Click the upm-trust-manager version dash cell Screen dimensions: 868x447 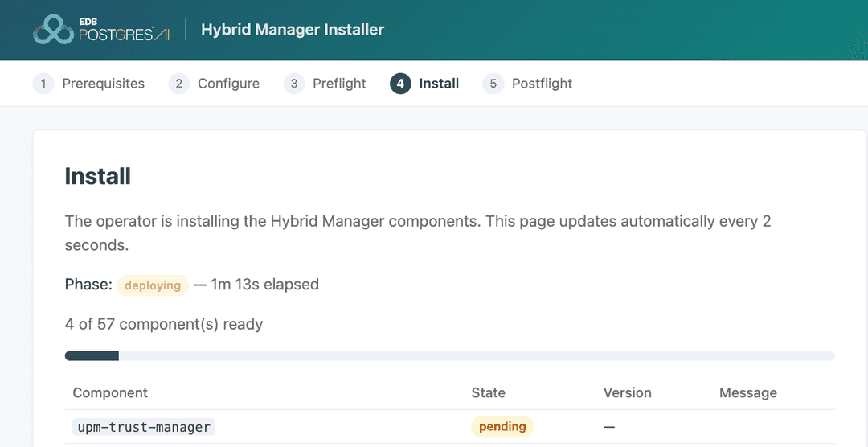click(609, 427)
